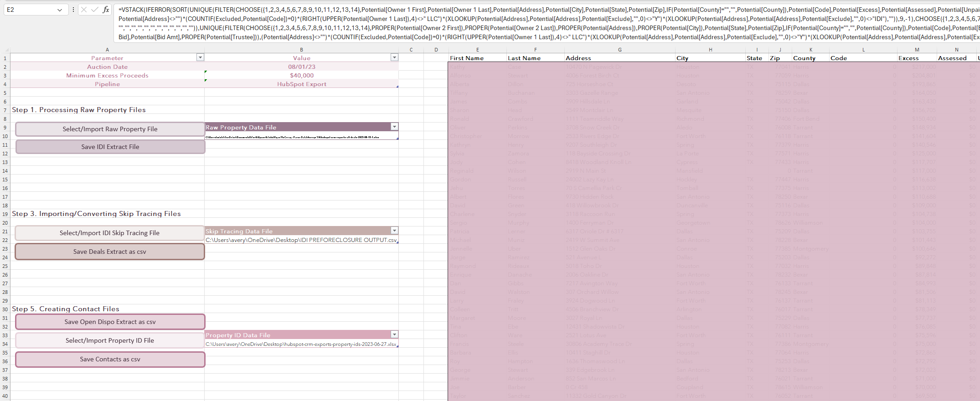This screenshot has height=401, width=980.
Task: Click Save Open Dispo Extract as csv
Action: click(110, 322)
